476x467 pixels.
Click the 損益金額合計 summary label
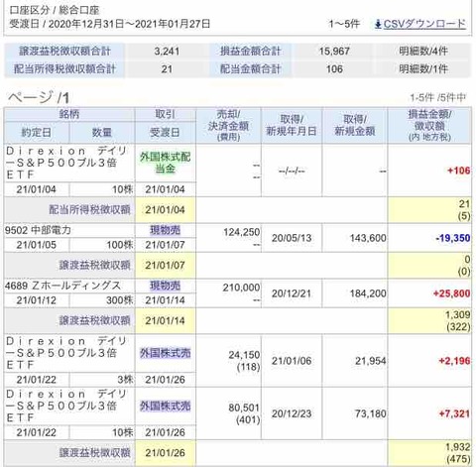click(x=250, y=51)
